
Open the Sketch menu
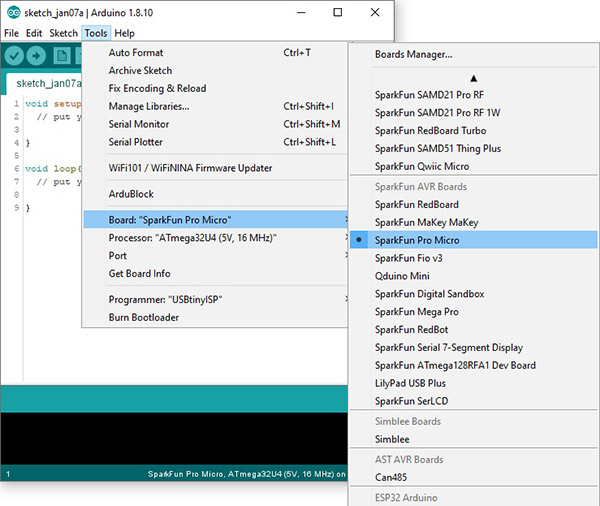coord(63,33)
